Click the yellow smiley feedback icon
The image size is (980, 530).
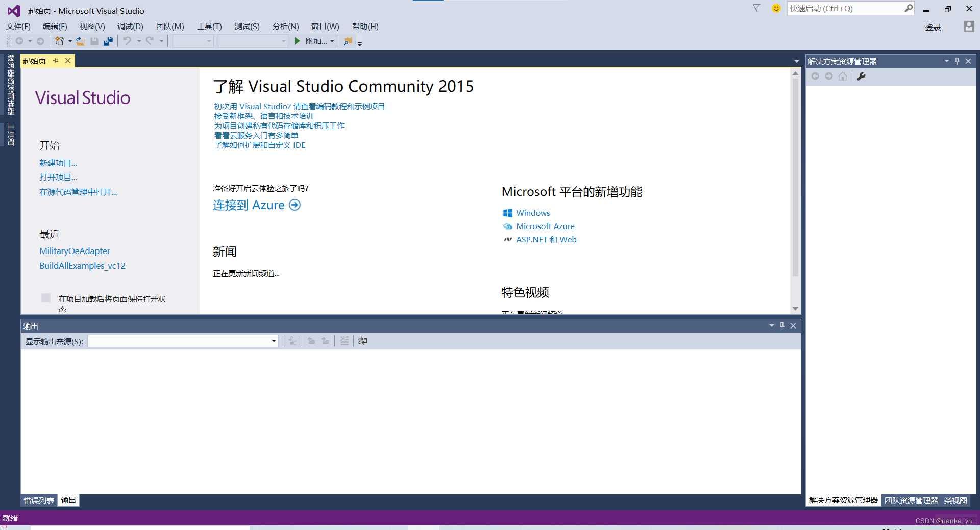pos(776,8)
